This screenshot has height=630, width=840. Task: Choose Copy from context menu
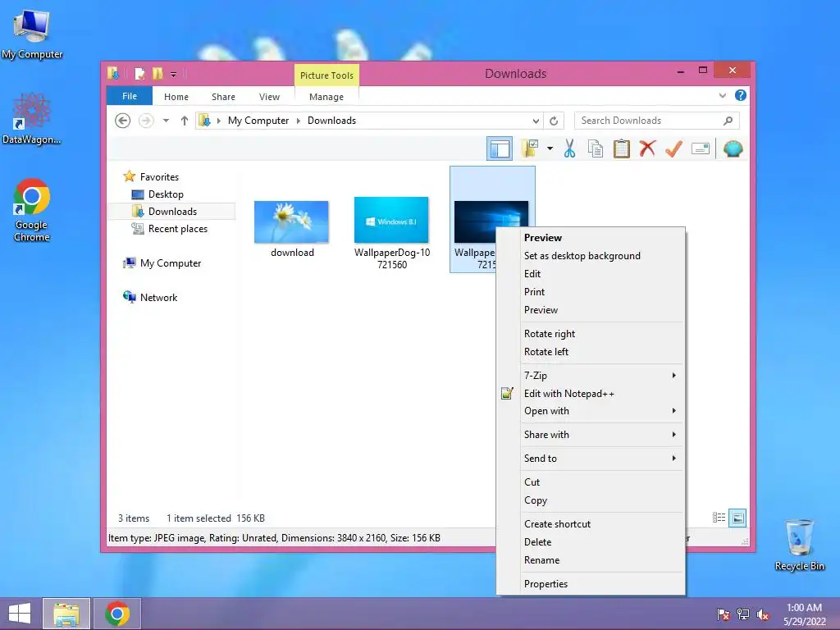coord(535,500)
